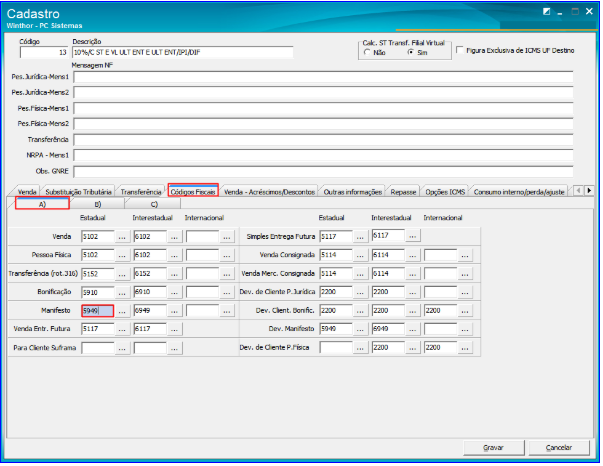Viewport: 603px width, 466px height.
Task: Open lookup for Para Cliente Suframa Estadual
Action: [x=122, y=348]
